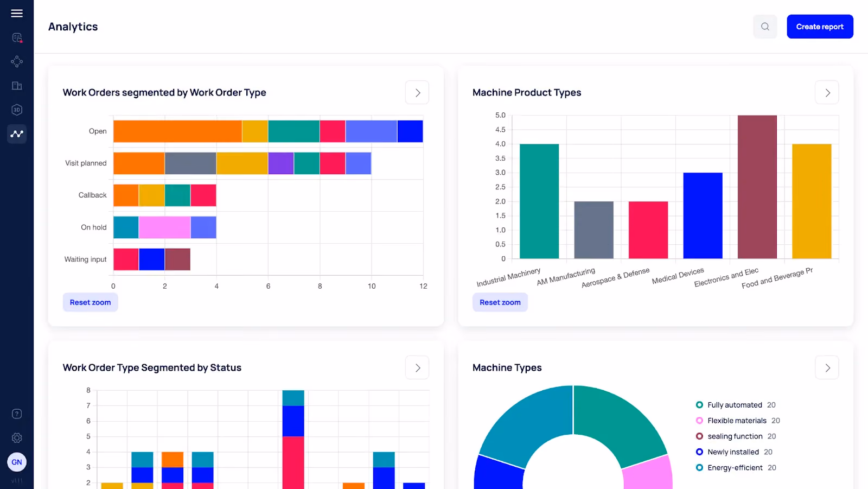
Task: Toggle the Flexible materials legend item
Action: 738,421
